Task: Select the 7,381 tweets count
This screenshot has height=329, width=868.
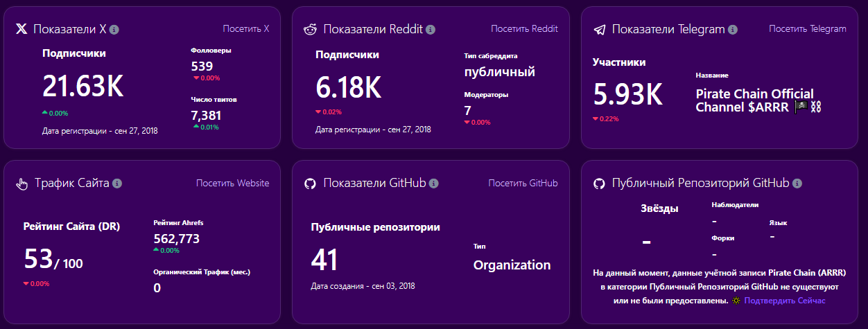Action: click(x=207, y=115)
